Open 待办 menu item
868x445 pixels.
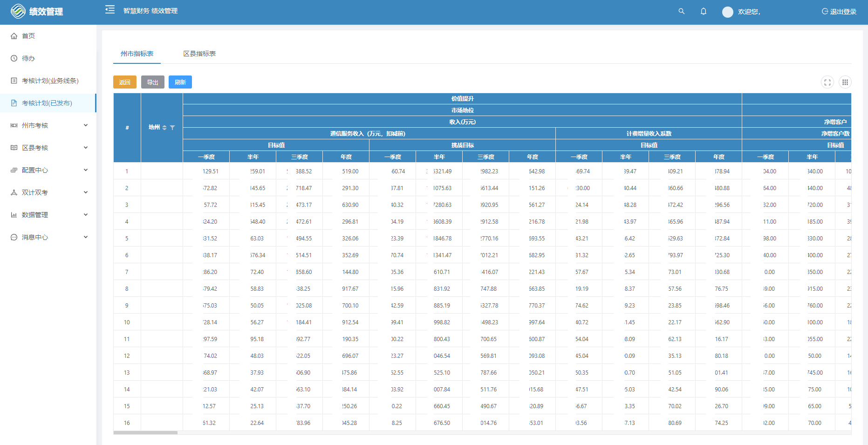coord(48,58)
